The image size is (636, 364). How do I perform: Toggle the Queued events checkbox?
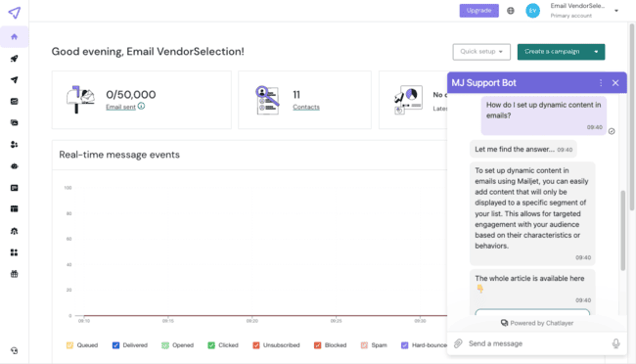pos(69,345)
